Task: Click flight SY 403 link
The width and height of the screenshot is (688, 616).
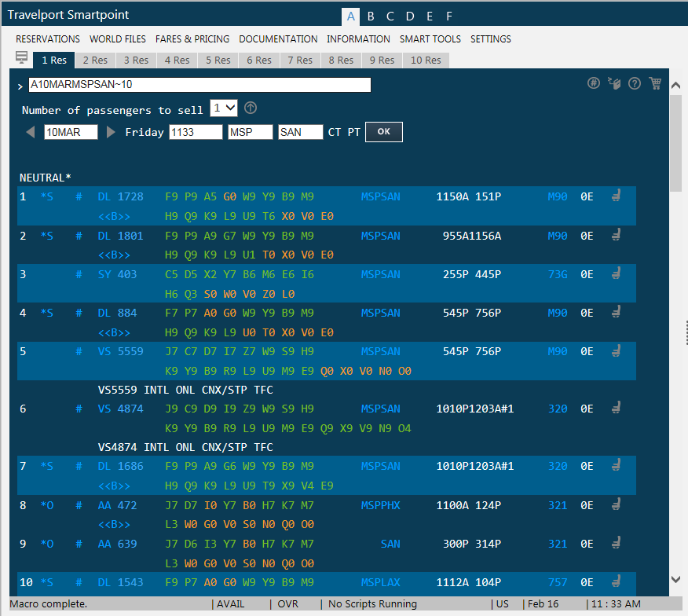Action: [x=117, y=274]
